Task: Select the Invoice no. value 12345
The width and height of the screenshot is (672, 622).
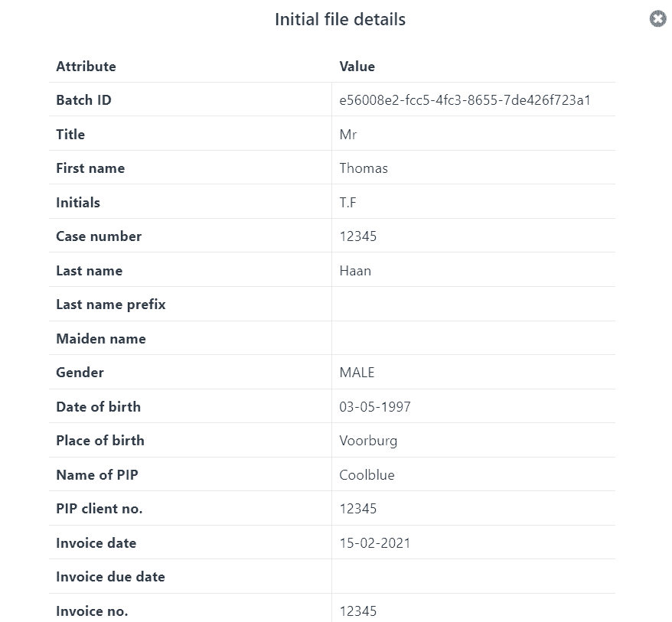Action: coord(358,611)
